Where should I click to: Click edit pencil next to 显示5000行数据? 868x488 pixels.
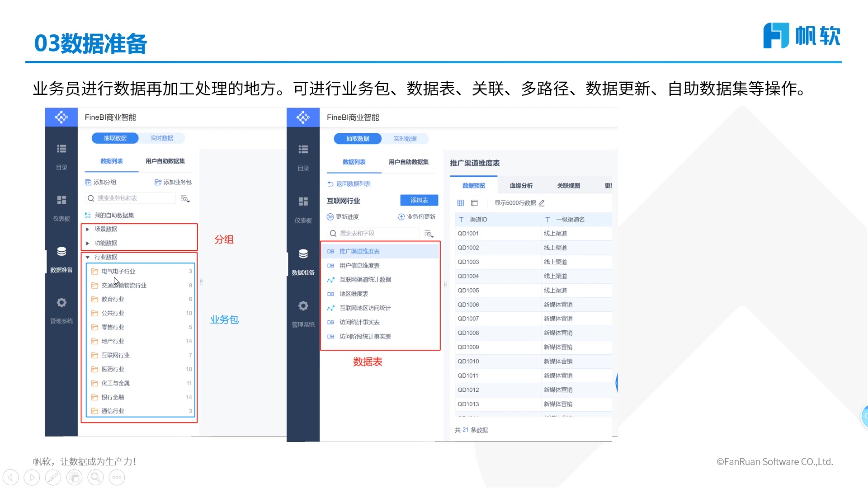click(x=542, y=203)
